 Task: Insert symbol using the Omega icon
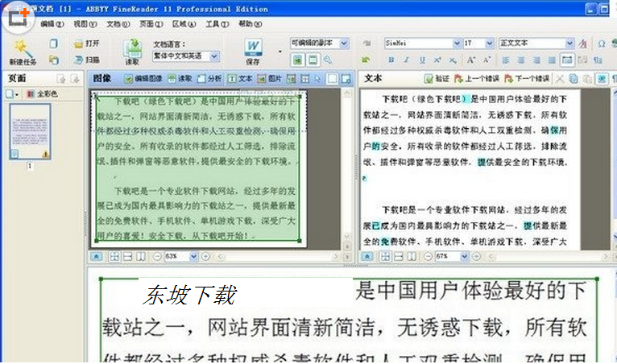(x=601, y=43)
